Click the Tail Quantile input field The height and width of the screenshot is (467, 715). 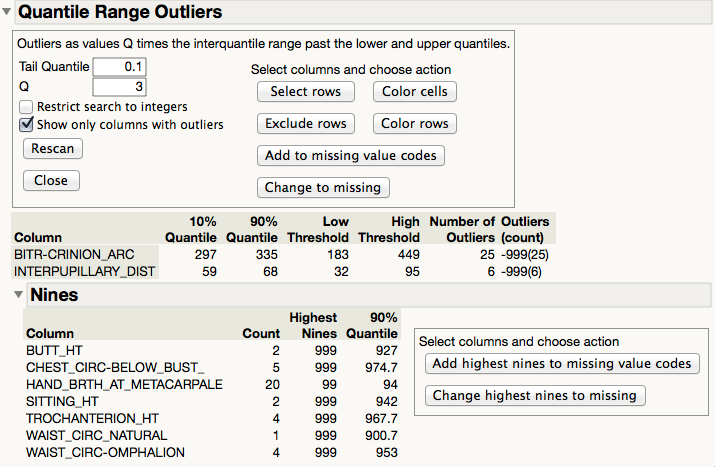(119, 67)
